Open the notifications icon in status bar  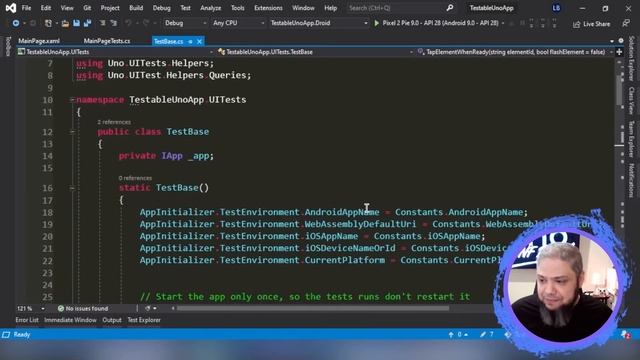[x=625, y=335]
